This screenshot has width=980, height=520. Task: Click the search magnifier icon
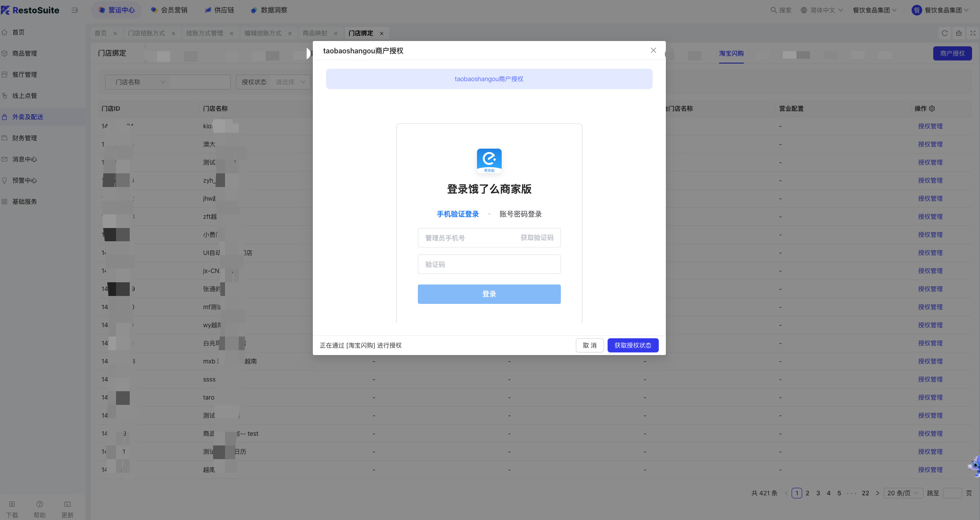pyautogui.click(x=773, y=10)
